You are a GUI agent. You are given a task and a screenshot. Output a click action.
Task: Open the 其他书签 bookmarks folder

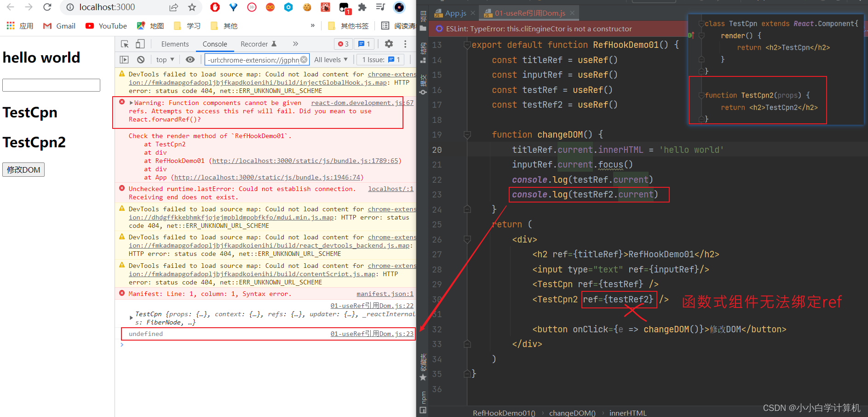[348, 26]
